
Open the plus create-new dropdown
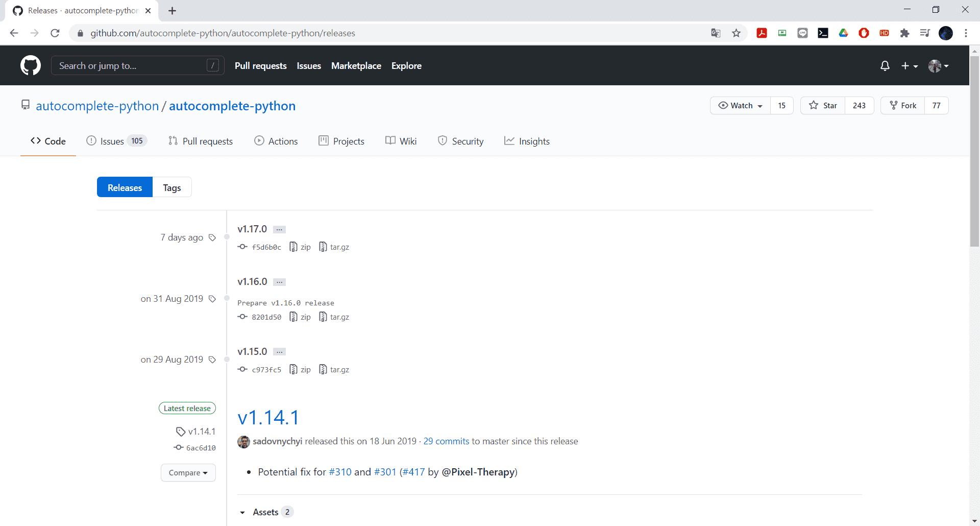click(x=910, y=66)
